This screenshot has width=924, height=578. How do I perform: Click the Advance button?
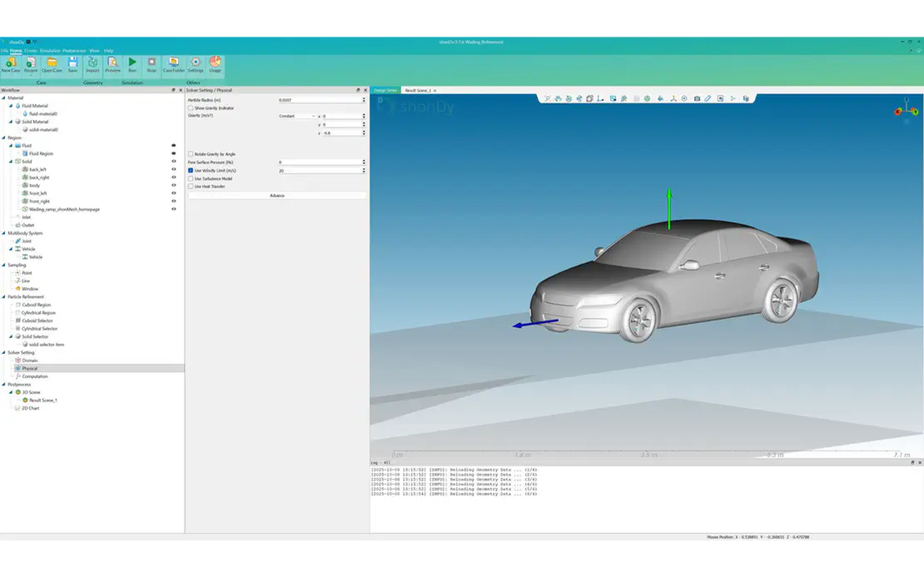coord(277,195)
